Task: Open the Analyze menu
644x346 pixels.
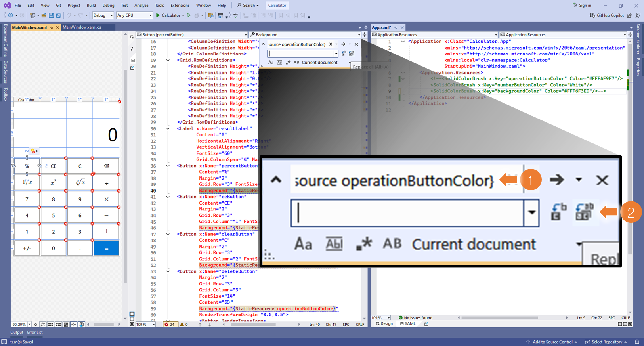Action: (141, 5)
